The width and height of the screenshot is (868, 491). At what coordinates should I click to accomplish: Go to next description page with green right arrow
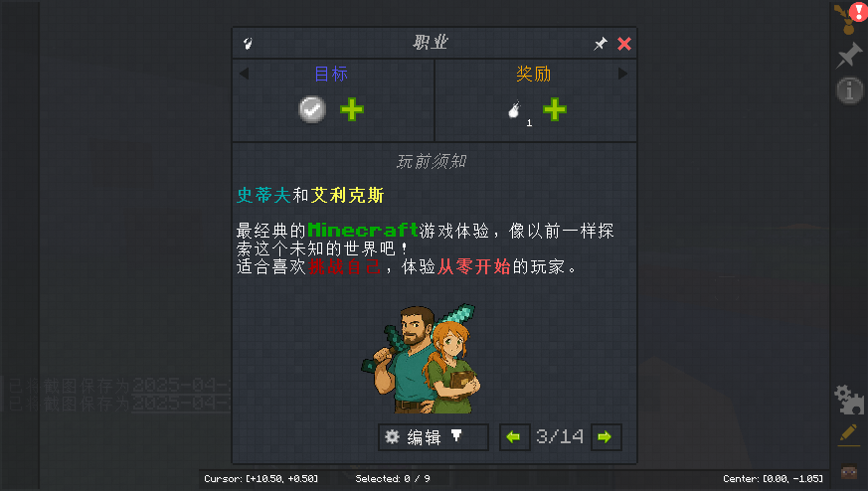pos(606,437)
